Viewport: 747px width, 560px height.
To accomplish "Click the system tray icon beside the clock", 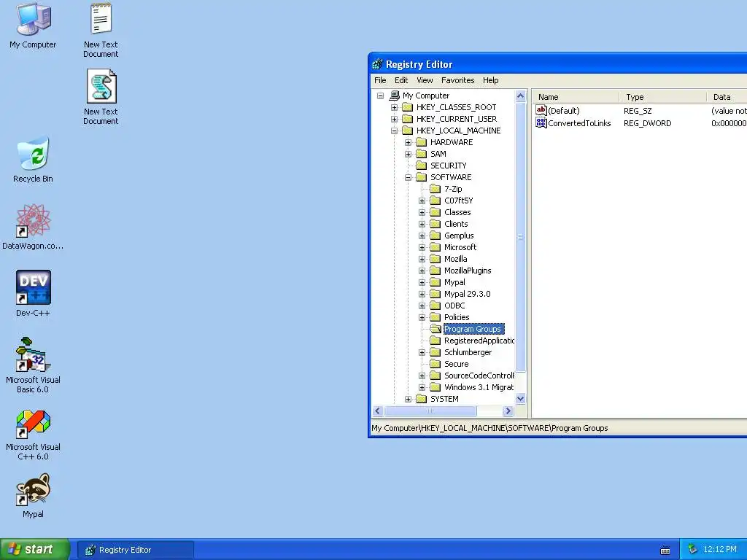I will [693, 550].
